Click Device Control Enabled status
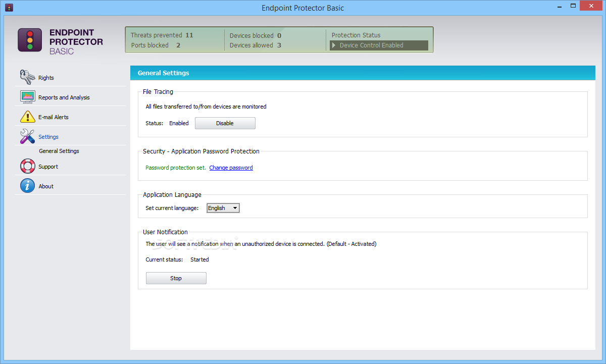This screenshot has height=364, width=606. pos(379,45)
